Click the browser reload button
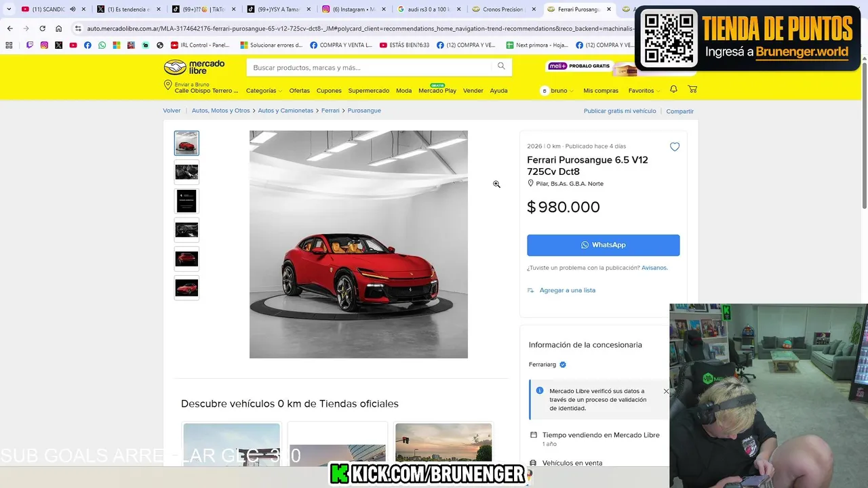Viewport: 868px width, 488px height. pyautogui.click(x=42, y=28)
